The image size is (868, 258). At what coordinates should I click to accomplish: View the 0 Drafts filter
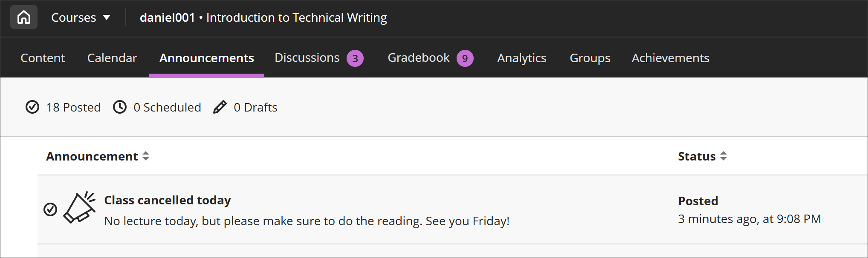[255, 107]
